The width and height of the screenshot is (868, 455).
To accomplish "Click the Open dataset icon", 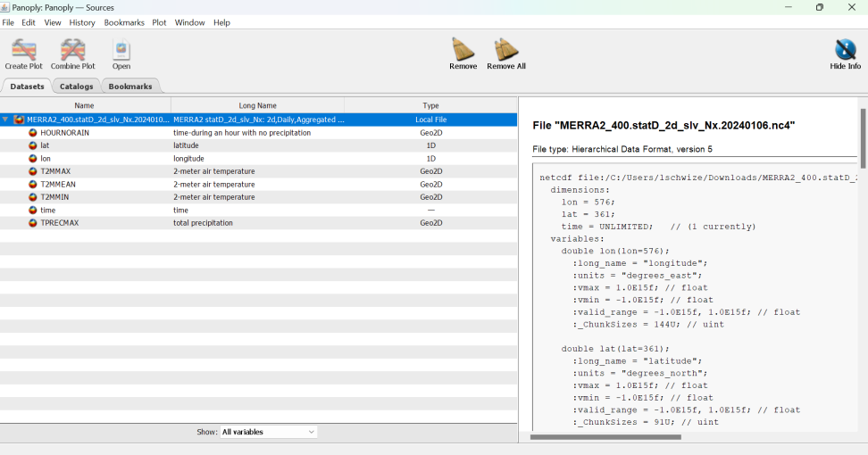I will 121,50.
